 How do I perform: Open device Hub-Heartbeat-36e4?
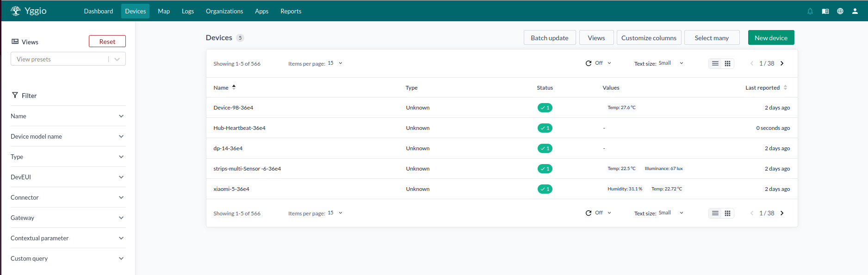[x=239, y=128]
